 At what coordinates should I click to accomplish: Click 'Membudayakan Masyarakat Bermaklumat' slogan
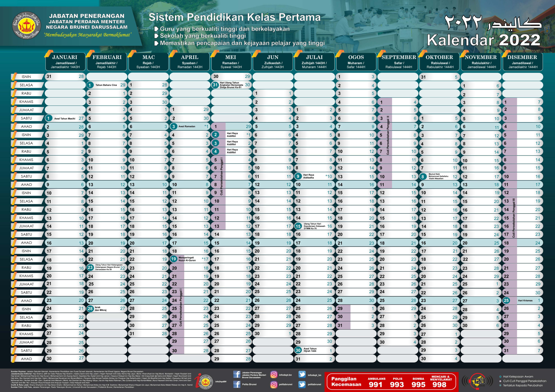(88, 35)
